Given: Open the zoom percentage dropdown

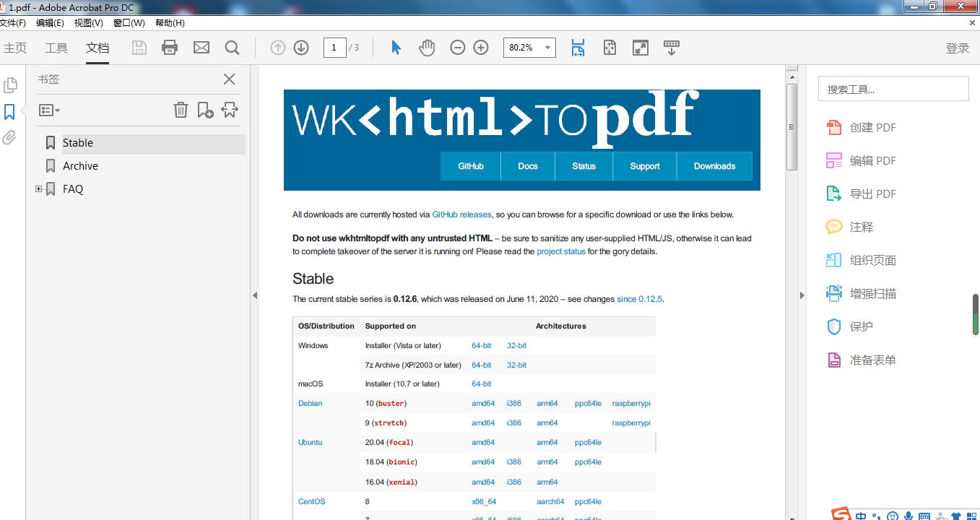Looking at the screenshot, I should pos(548,48).
